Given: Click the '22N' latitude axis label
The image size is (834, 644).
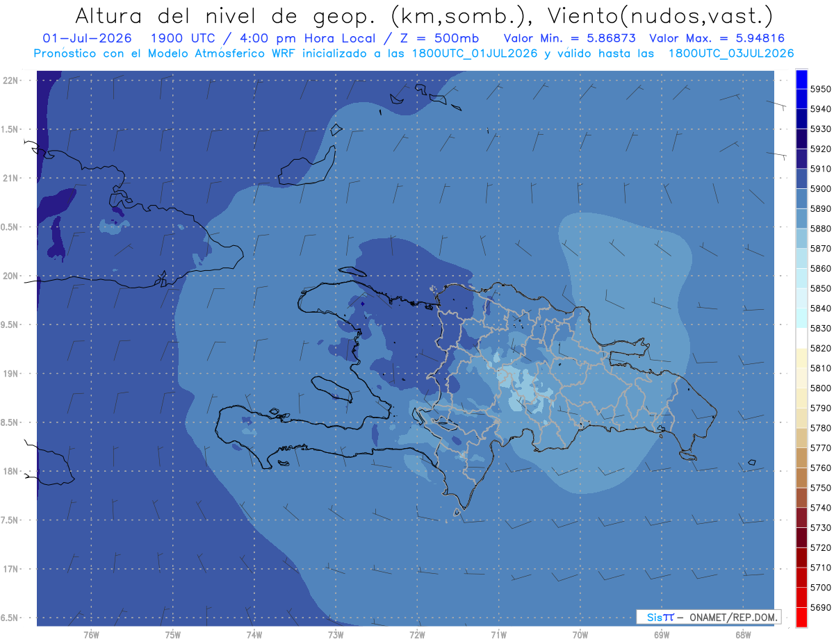Looking at the screenshot, I should pos(10,80).
